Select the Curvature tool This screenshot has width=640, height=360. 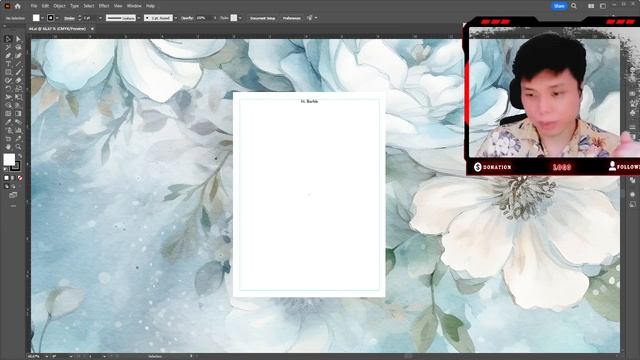tap(18, 56)
